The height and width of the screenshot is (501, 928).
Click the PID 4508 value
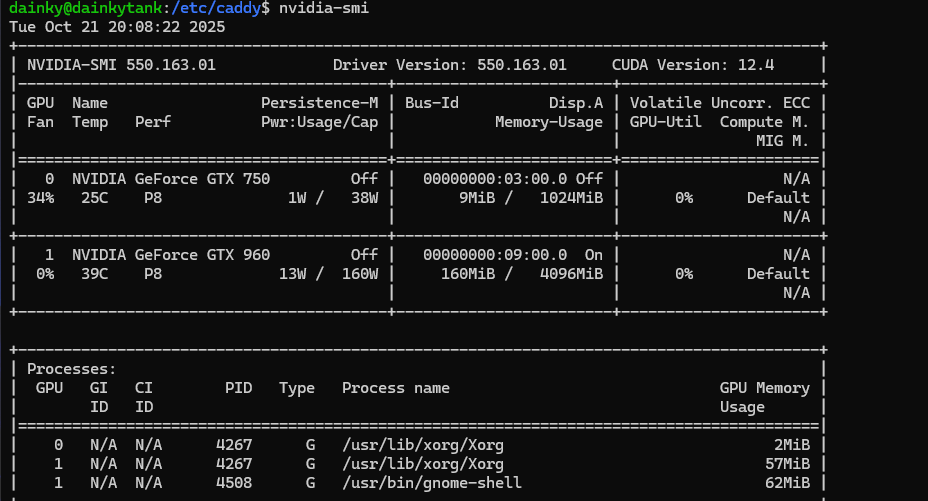[233, 483]
